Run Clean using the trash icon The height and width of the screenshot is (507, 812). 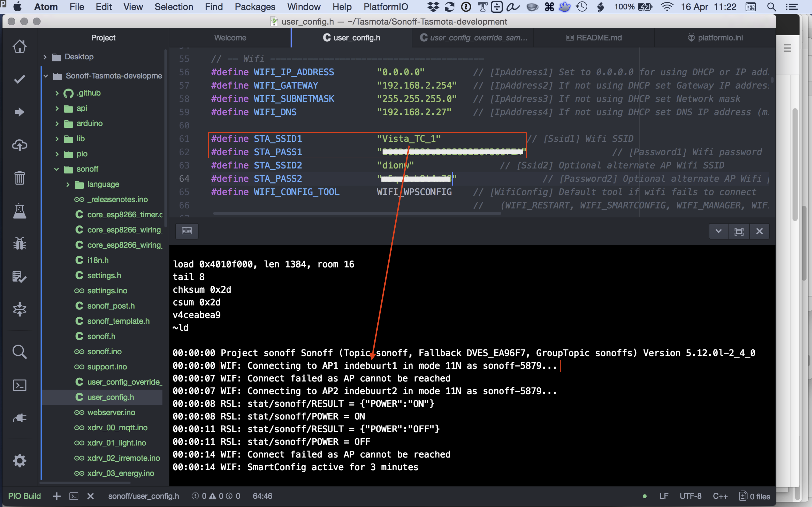coord(19,178)
